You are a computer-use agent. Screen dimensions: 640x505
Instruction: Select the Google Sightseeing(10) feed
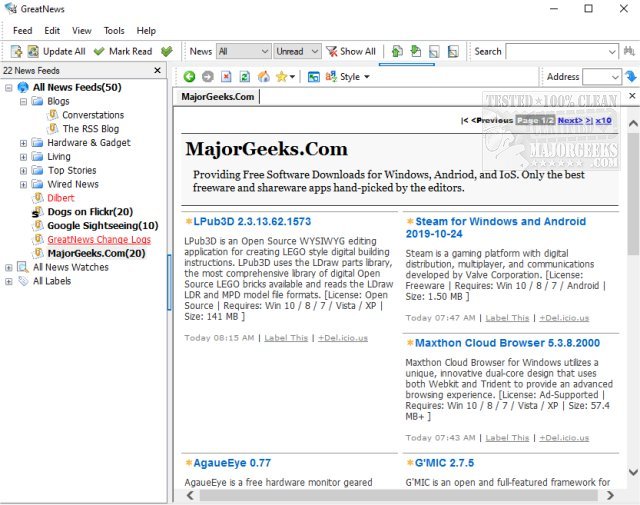pyautogui.click(x=103, y=226)
